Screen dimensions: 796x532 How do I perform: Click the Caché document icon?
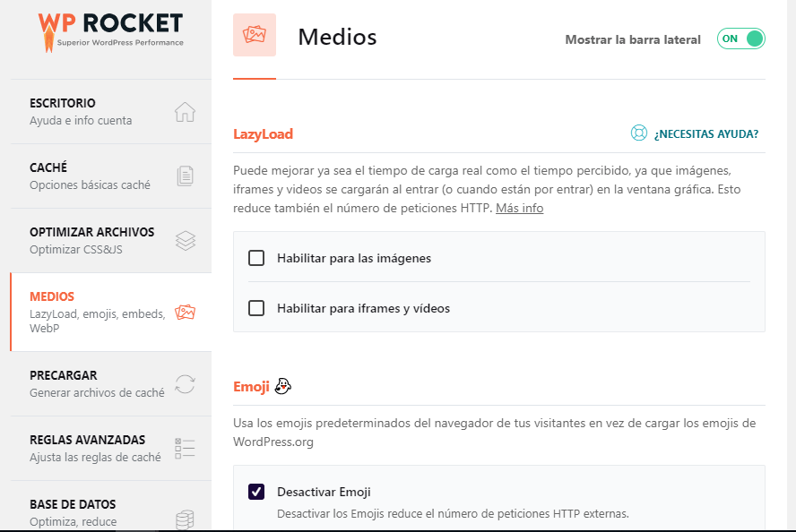coord(185,176)
